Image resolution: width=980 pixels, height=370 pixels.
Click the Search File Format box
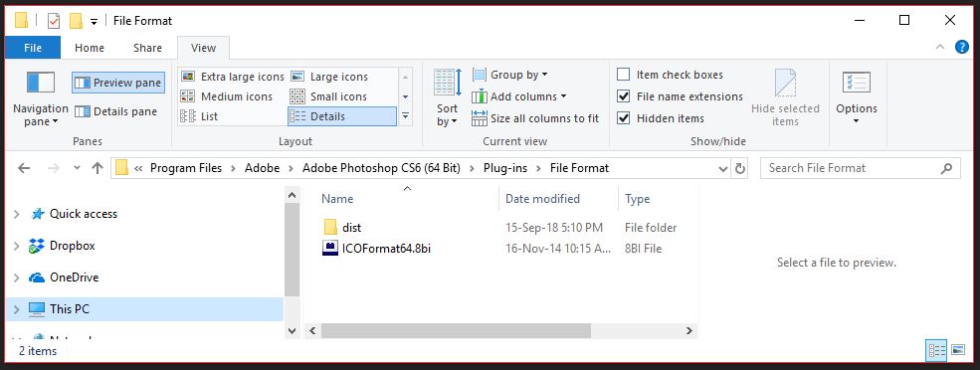point(860,168)
